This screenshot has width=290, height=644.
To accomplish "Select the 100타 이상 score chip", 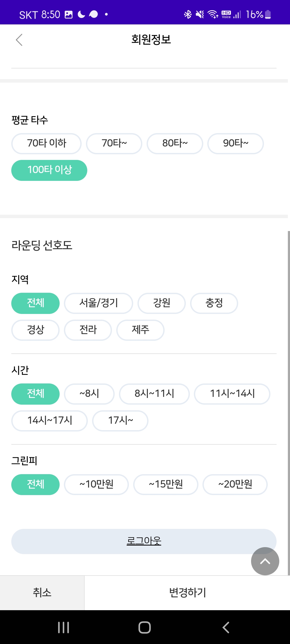I will point(49,170).
